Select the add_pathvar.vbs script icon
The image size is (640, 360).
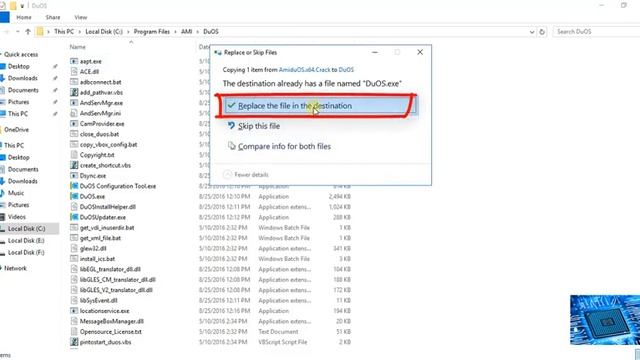tap(74, 92)
